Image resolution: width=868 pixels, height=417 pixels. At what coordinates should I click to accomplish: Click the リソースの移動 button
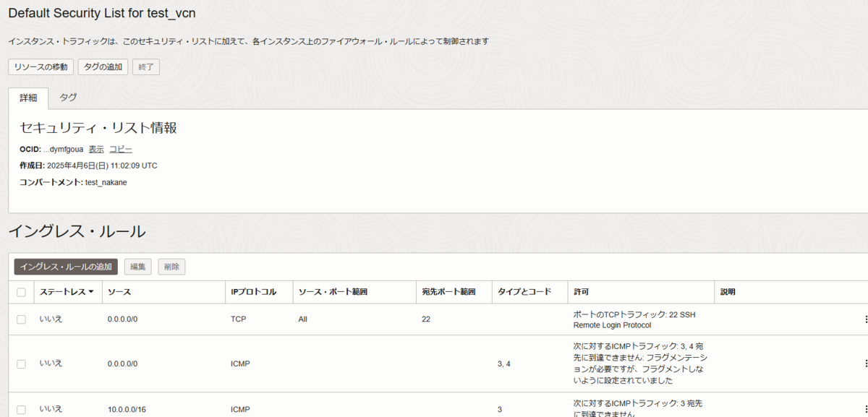coord(41,66)
